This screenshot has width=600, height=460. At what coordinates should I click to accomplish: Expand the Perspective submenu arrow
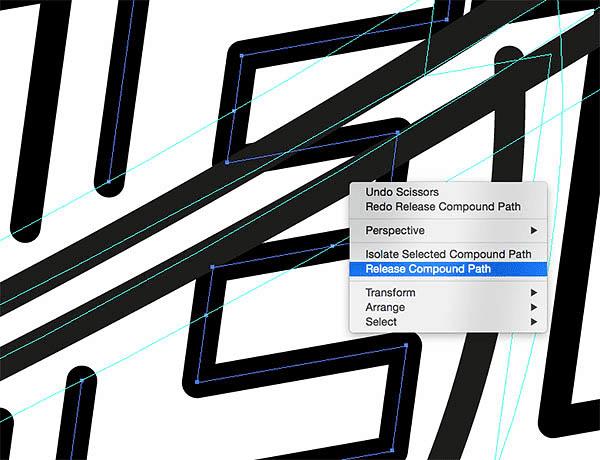[534, 230]
